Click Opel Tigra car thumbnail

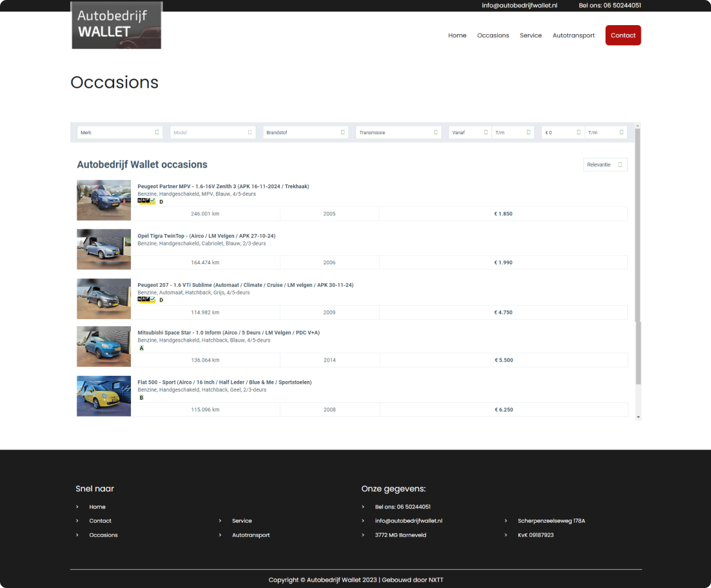104,249
